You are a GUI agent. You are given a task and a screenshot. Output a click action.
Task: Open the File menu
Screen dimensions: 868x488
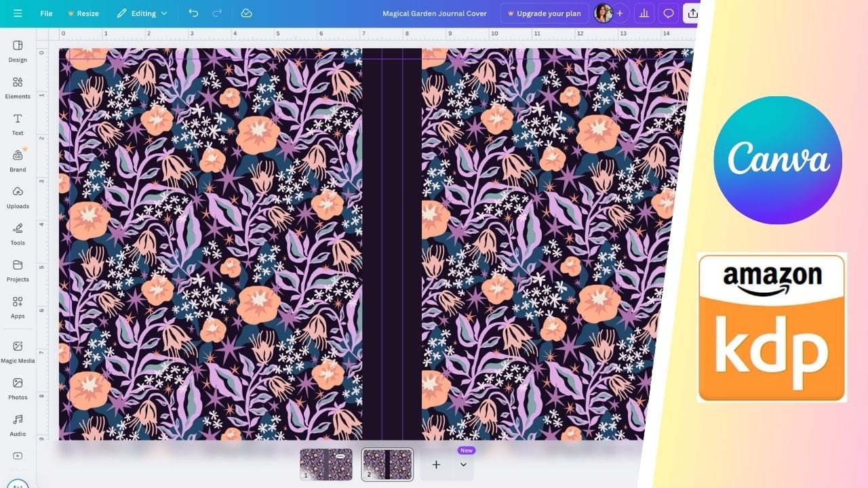[46, 14]
